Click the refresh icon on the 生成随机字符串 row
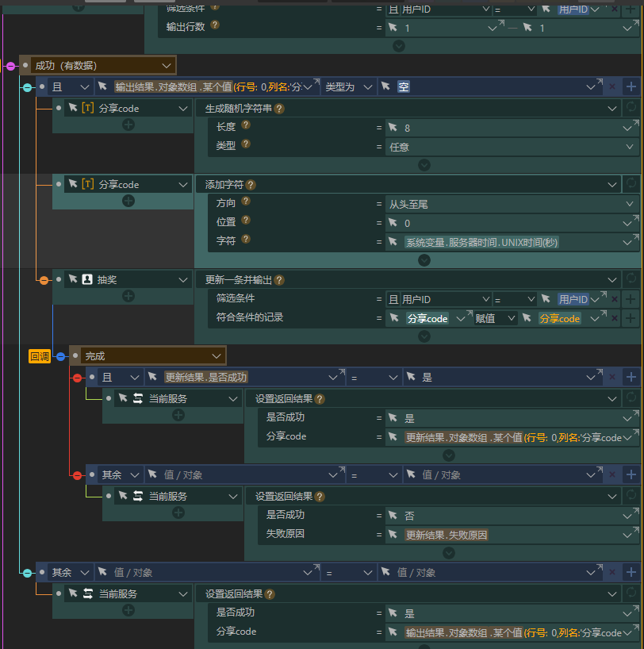Image resolution: width=644 pixels, height=649 pixels. [x=631, y=107]
